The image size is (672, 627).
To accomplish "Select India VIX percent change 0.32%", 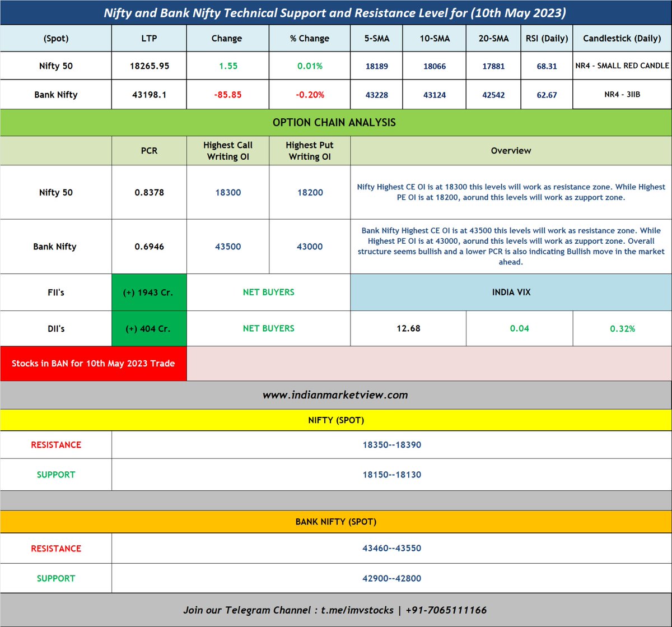I will (622, 328).
